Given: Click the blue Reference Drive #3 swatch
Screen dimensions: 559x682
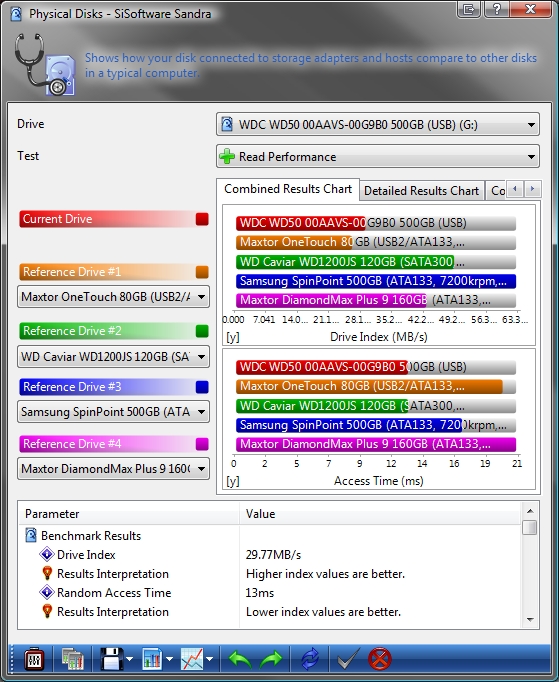Looking at the screenshot, I should [x=202, y=387].
